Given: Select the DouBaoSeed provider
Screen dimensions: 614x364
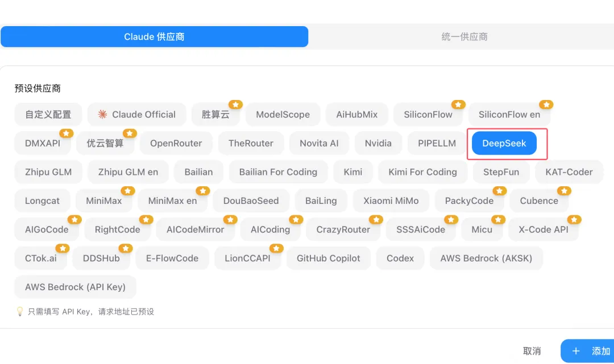Looking at the screenshot, I should (251, 200).
